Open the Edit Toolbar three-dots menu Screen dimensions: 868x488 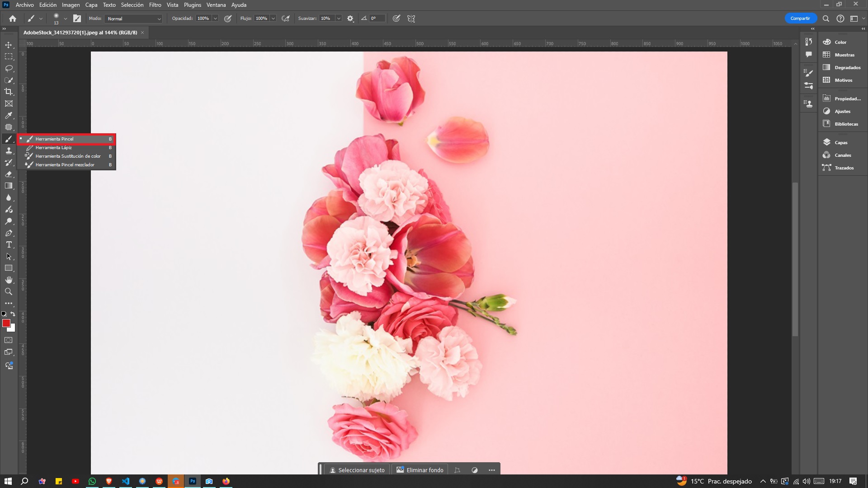pyautogui.click(x=9, y=304)
